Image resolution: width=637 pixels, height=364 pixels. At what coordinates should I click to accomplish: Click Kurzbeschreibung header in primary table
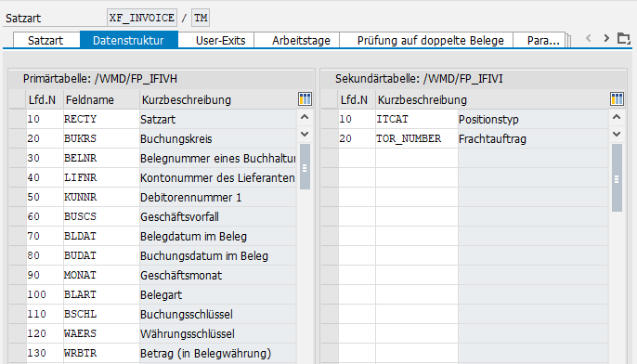pos(217,99)
